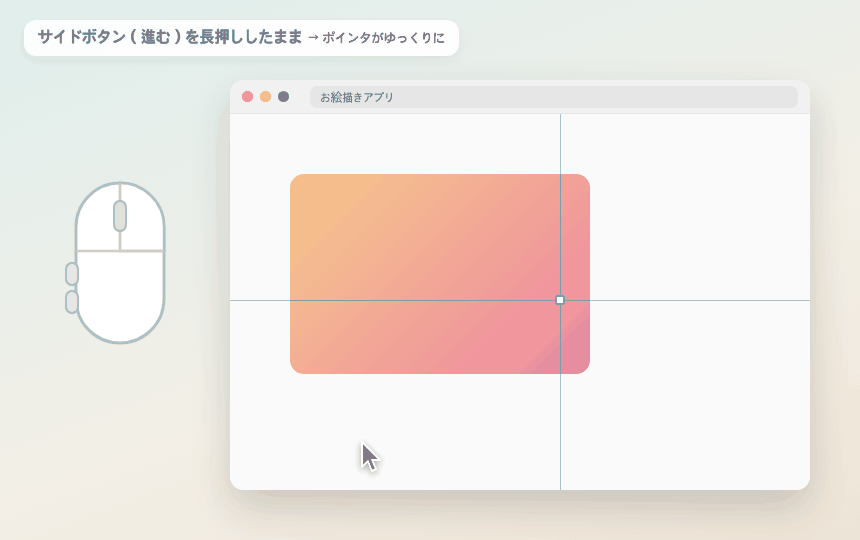The width and height of the screenshot is (860, 540).
Task: Click the upper side button on mouse illustration
Action: click(71, 274)
